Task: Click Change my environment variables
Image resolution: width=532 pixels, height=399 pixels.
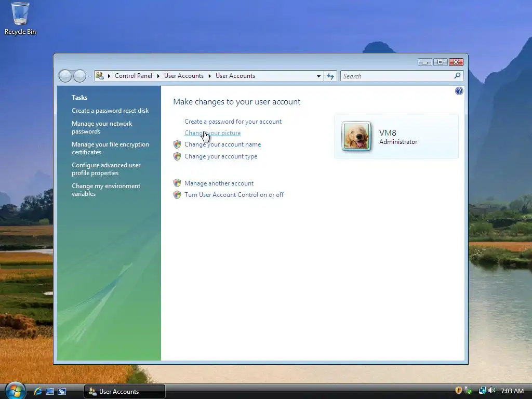Action: point(106,190)
